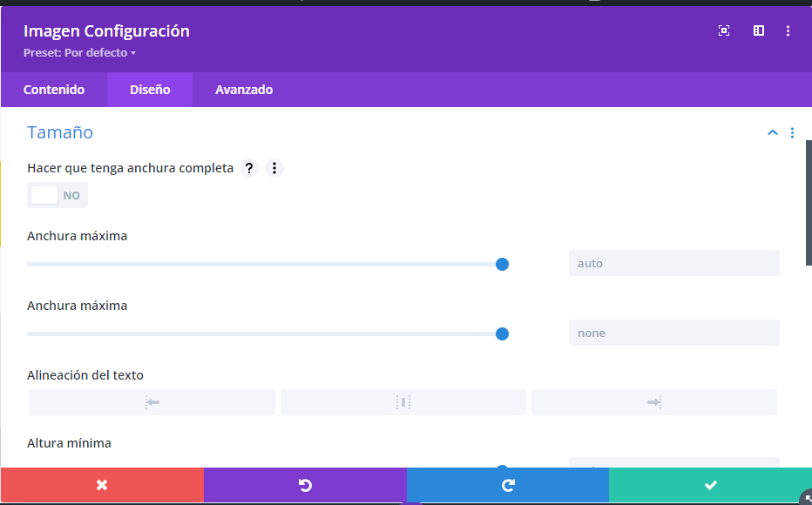Select left text alignment

click(152, 402)
